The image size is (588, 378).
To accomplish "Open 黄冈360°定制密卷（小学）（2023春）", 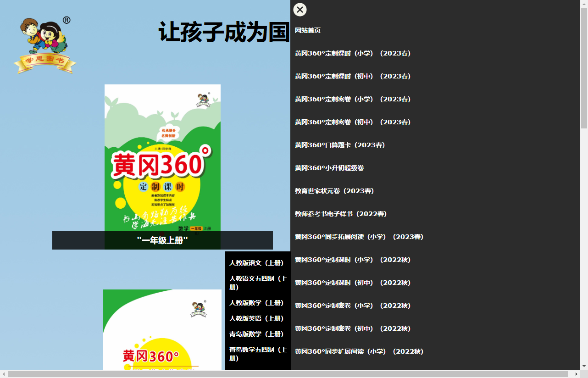I will 353,99.
